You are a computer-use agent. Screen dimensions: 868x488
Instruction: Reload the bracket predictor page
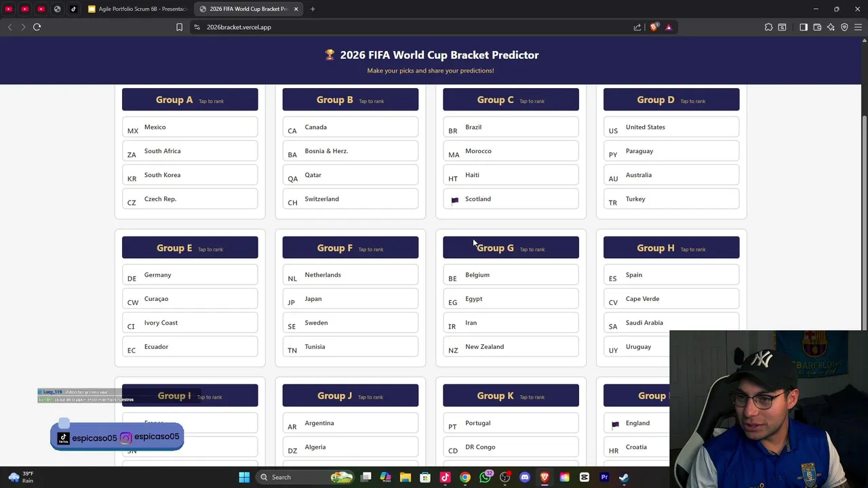pos(37,27)
